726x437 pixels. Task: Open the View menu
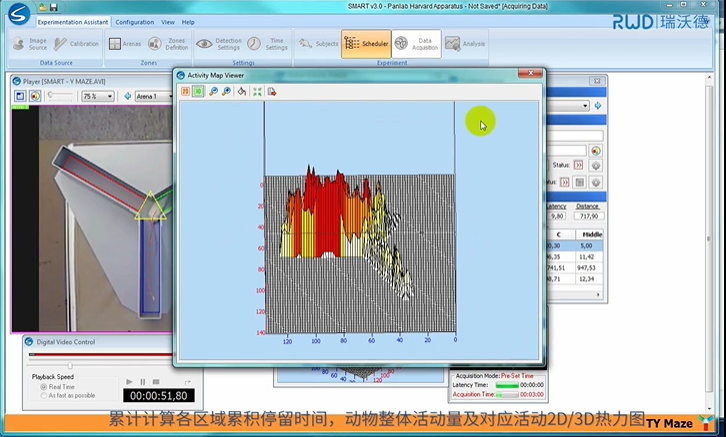168,22
